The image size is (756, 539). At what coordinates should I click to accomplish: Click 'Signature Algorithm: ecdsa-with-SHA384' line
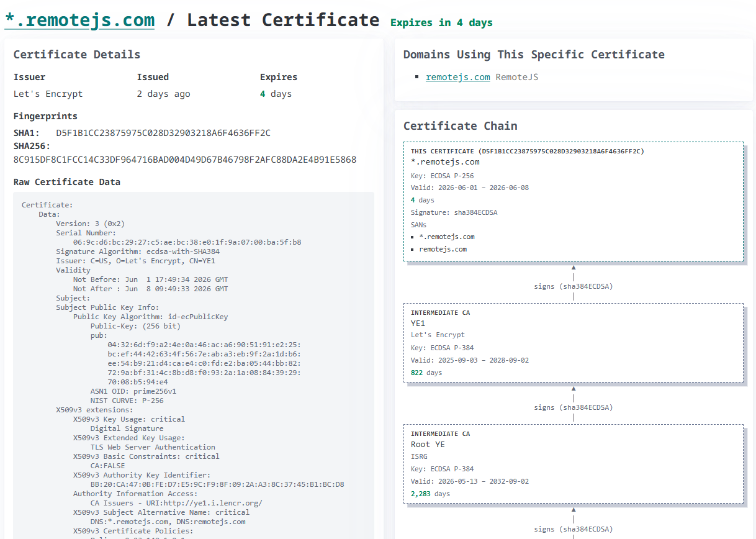[138, 251]
